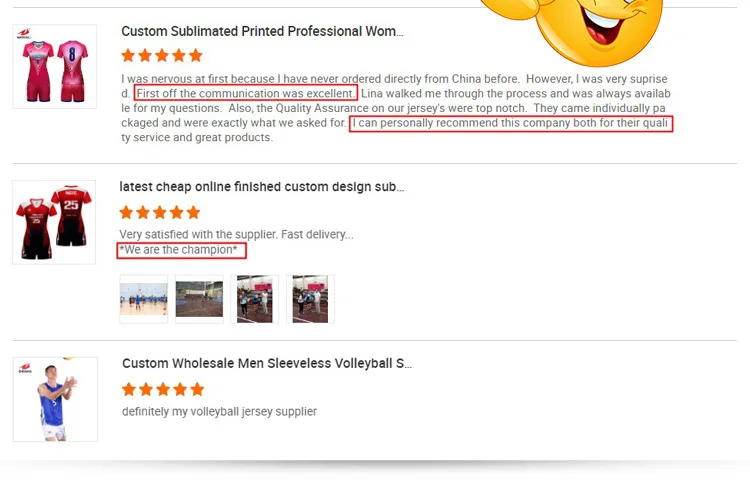The height and width of the screenshot is (489, 750).
Task: View fourth review photo of players posing
Action: pyautogui.click(x=310, y=299)
